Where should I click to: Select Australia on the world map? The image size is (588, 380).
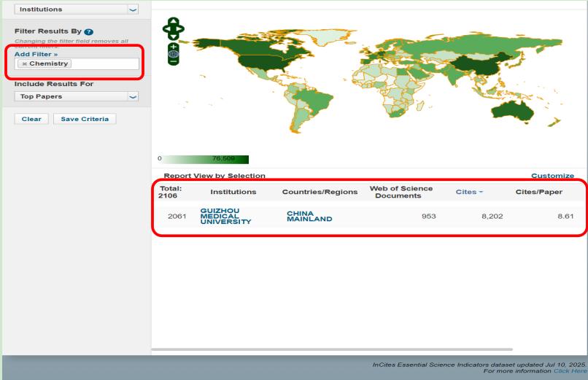point(513,111)
